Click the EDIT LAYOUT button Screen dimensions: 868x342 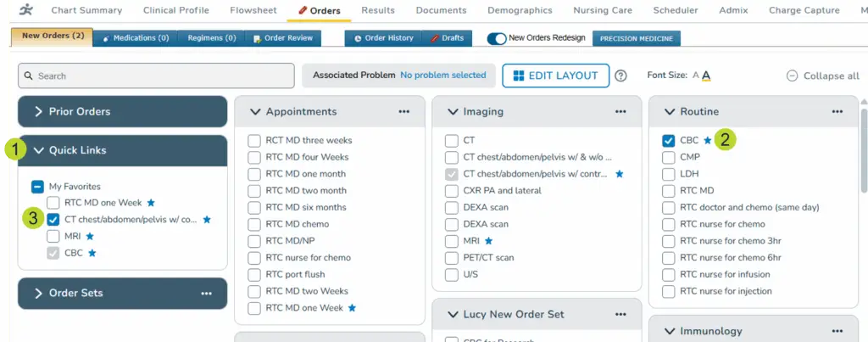click(555, 76)
